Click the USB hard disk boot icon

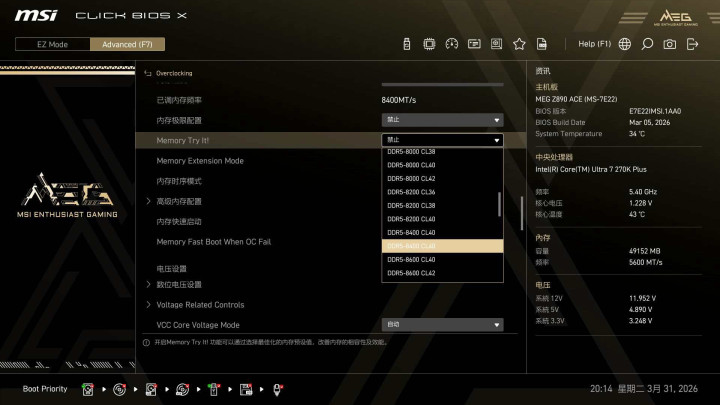pyautogui.click(x=151, y=389)
